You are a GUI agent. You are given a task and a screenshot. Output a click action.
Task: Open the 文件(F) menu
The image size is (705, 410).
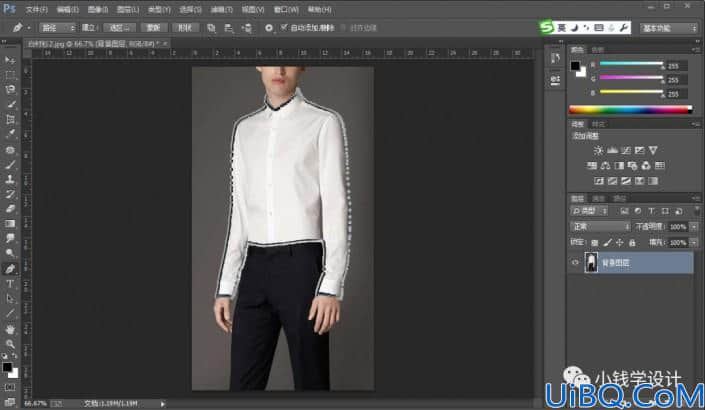click(36, 9)
